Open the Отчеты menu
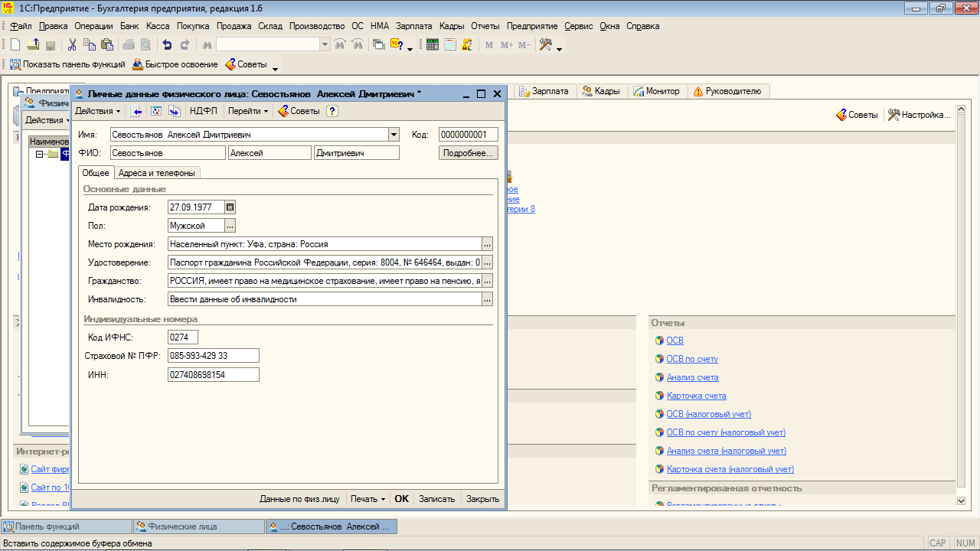Image resolution: width=980 pixels, height=551 pixels. point(485,26)
